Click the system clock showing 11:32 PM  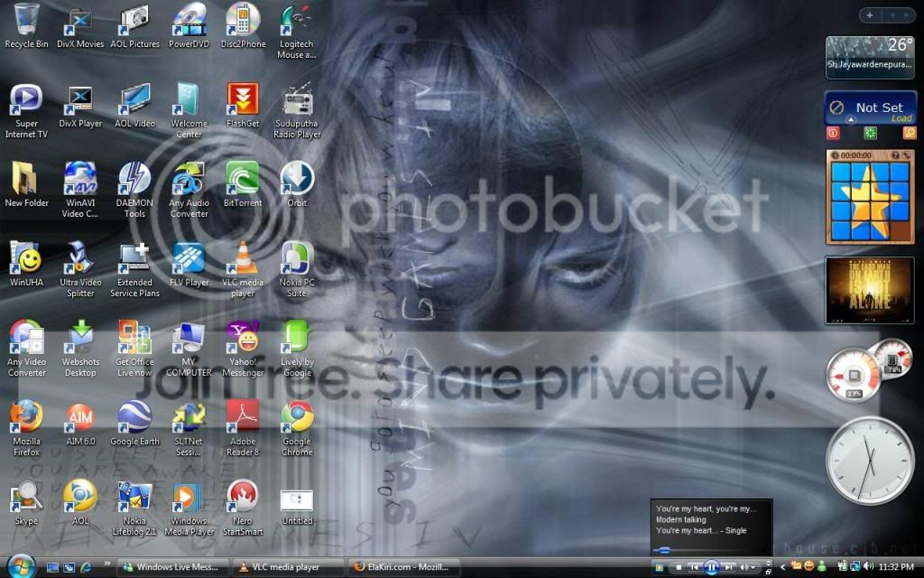[x=896, y=567]
